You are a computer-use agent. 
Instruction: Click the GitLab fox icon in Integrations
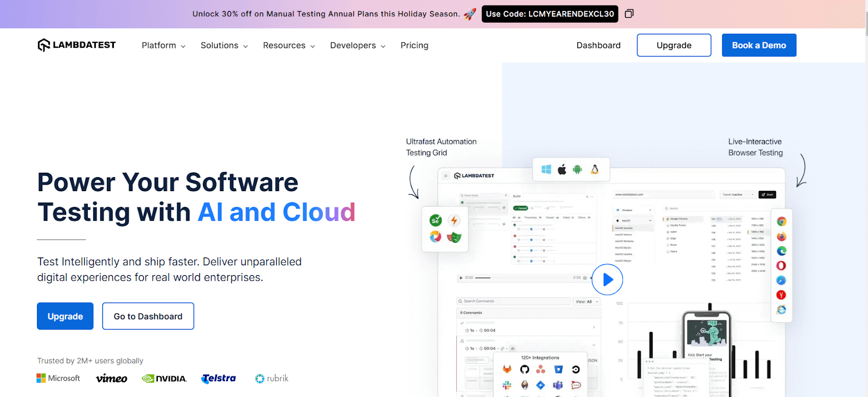(x=507, y=369)
